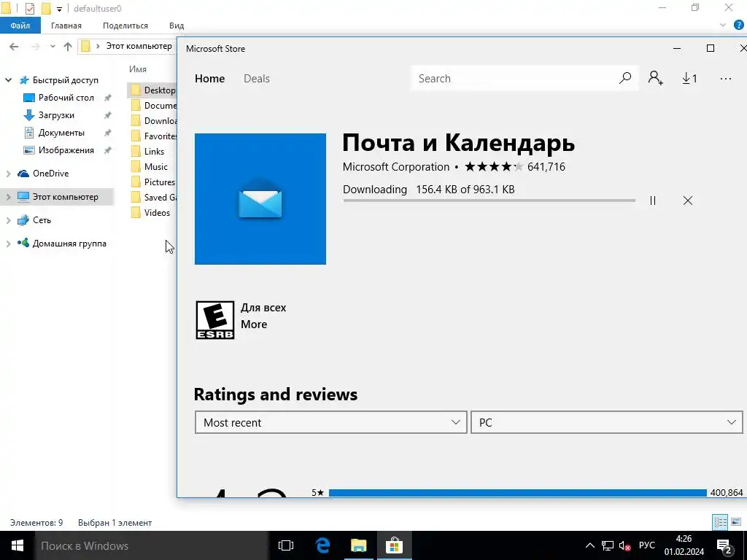This screenshot has height=560, width=747.
Task: Switch to the Deals tab in Store
Action: [x=256, y=79]
